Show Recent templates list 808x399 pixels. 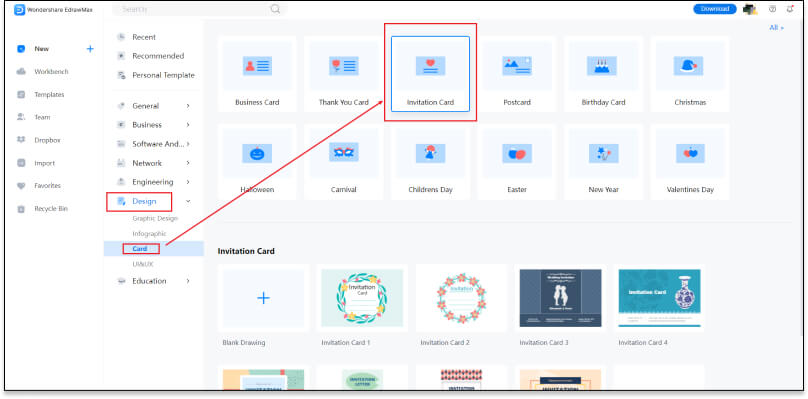[x=144, y=37]
